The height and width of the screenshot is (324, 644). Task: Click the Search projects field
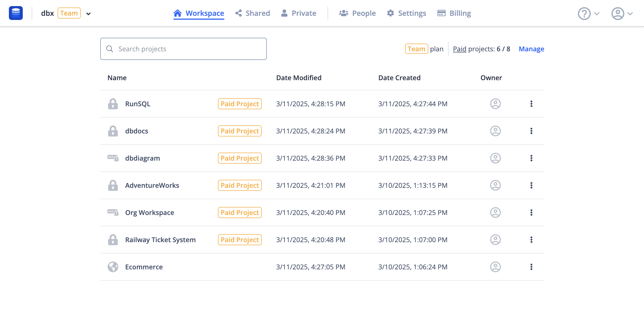click(183, 49)
